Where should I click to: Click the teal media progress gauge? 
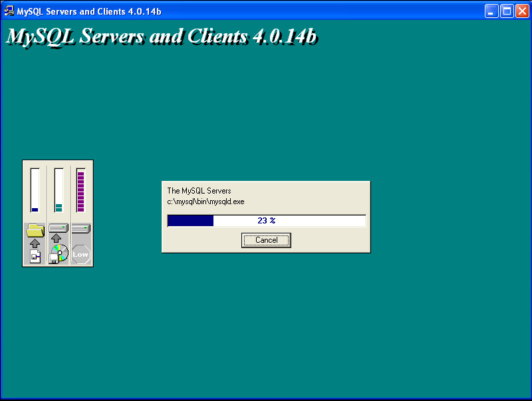point(59,190)
